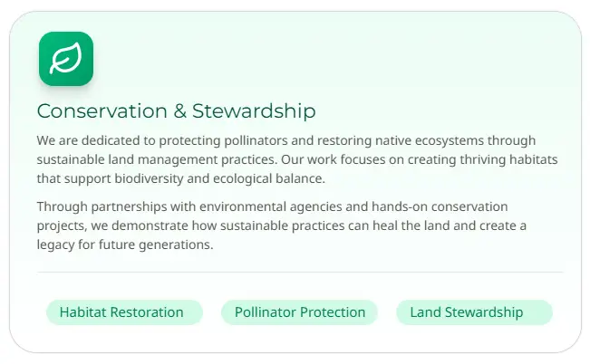The width and height of the screenshot is (590, 364).
Task: Select the Habitat Restoration tag
Action: point(121,312)
